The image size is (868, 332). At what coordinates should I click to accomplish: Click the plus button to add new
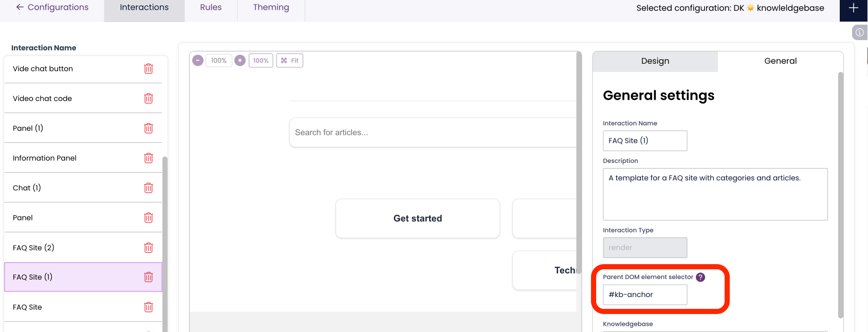click(x=853, y=8)
